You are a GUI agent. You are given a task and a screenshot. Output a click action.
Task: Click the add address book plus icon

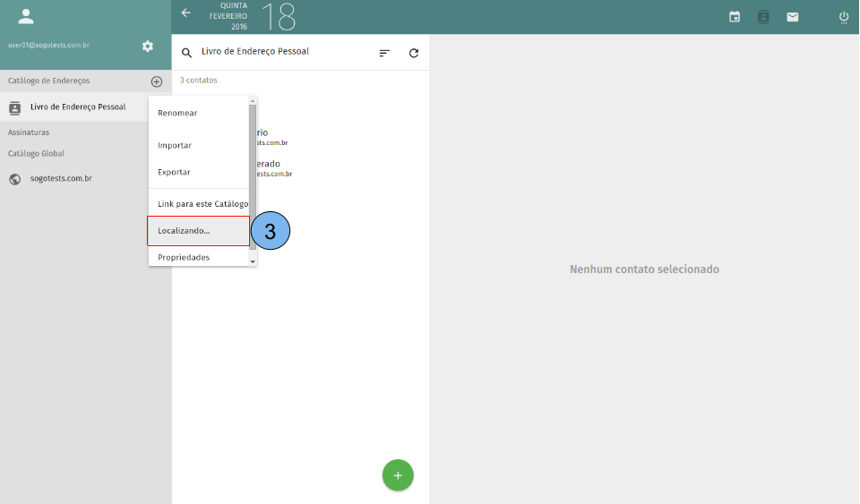point(157,81)
